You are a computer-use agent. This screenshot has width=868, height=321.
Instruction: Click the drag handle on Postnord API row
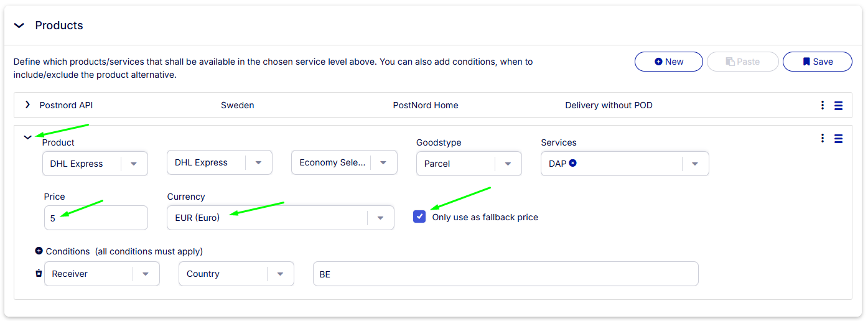click(x=838, y=106)
